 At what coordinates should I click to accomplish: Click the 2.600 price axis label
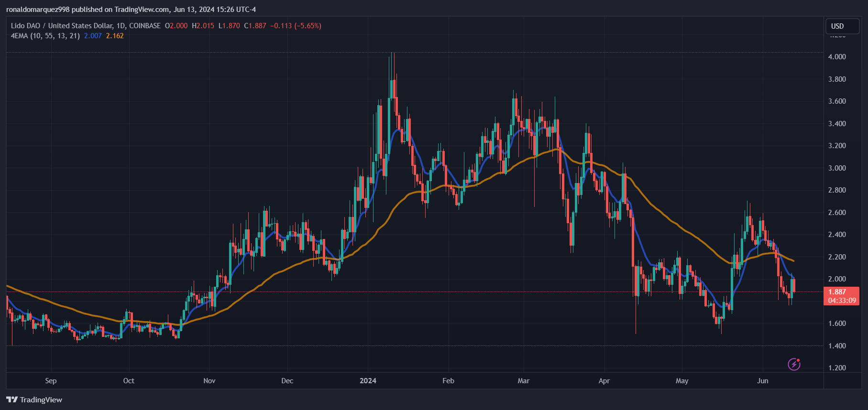coord(837,213)
